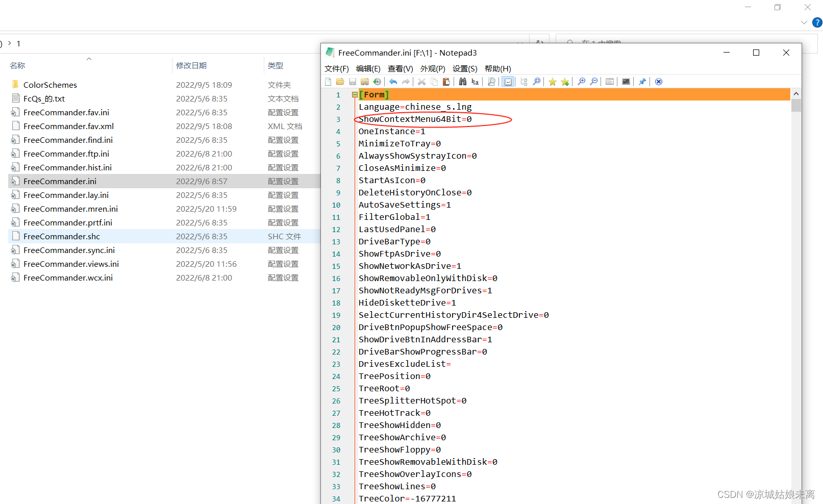Toggle the Word Wrap toolbar button
Viewport: 823px width, 504px height.
click(x=508, y=82)
